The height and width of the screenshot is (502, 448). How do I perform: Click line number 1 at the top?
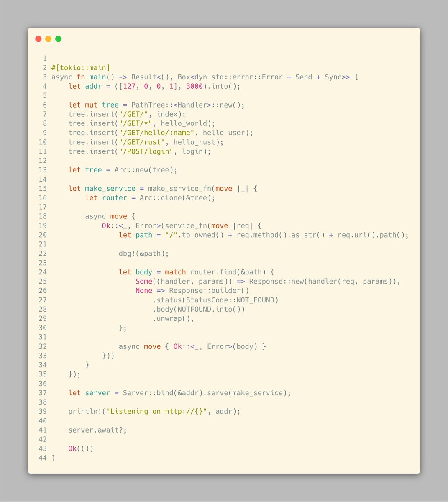coord(44,58)
